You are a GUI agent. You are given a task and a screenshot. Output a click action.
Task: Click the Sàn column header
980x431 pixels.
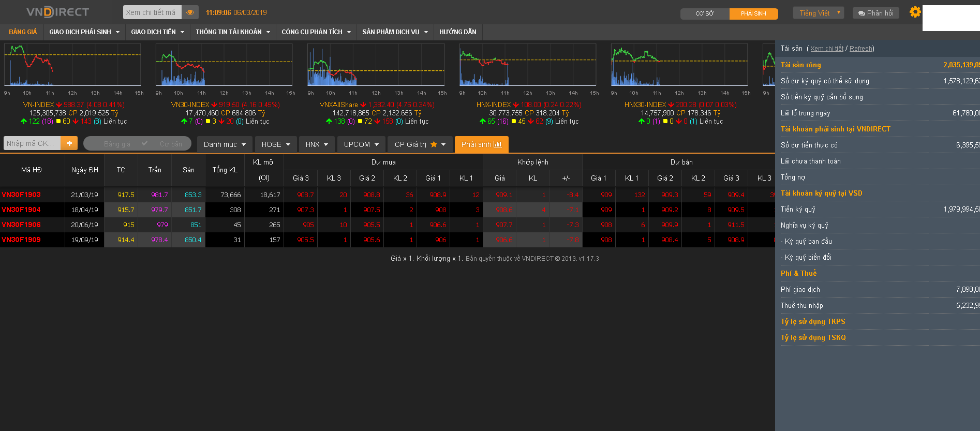tap(188, 170)
